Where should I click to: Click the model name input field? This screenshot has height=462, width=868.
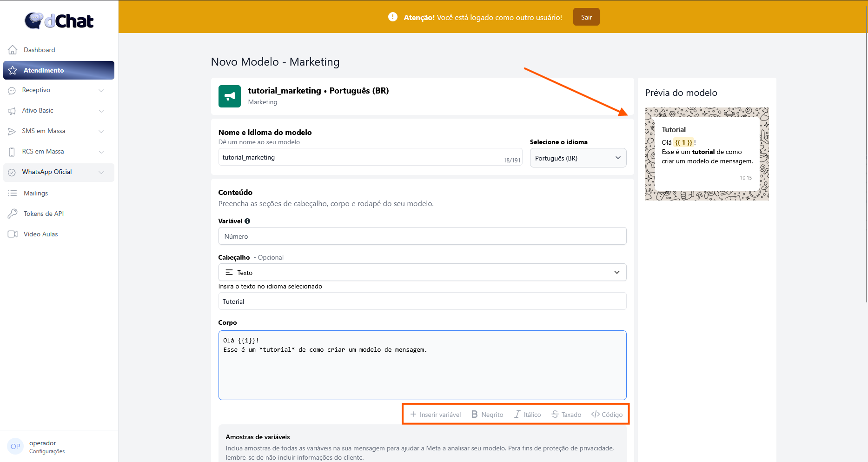[x=360, y=158]
